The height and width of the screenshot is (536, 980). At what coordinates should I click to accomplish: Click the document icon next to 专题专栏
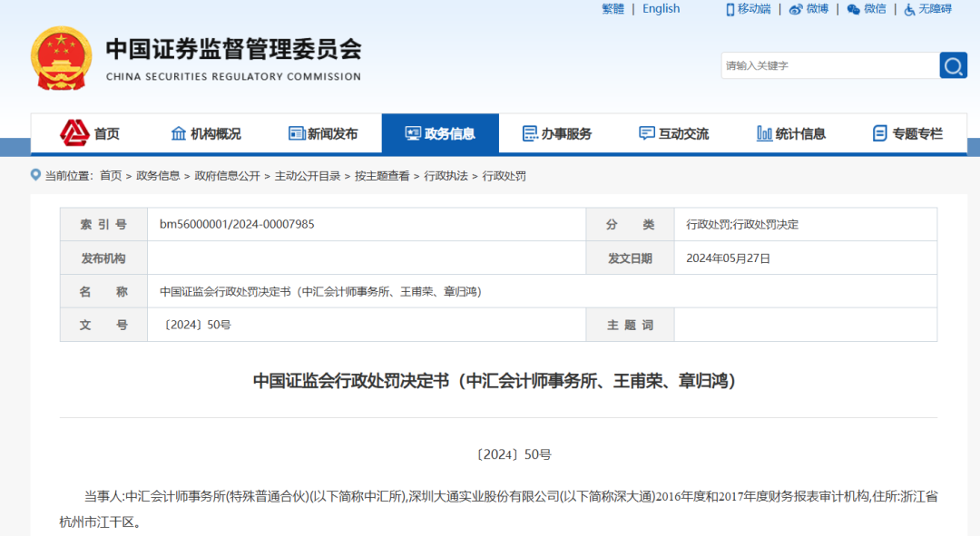(880, 133)
